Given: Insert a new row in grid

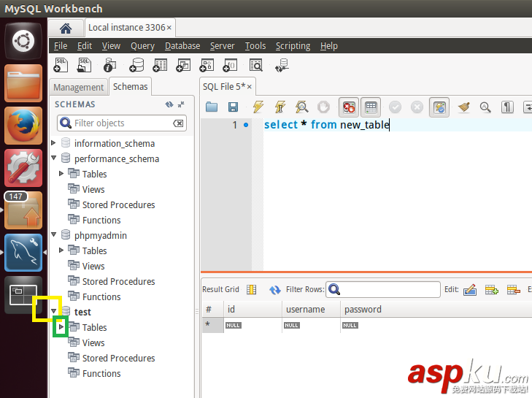Looking at the screenshot, I should [x=492, y=290].
